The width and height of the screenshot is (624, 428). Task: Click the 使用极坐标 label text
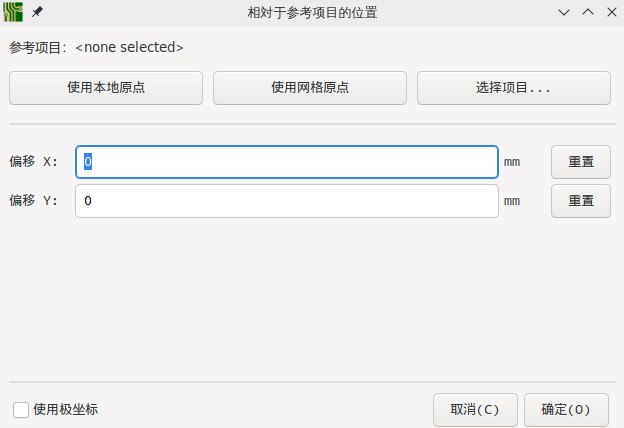(66, 409)
